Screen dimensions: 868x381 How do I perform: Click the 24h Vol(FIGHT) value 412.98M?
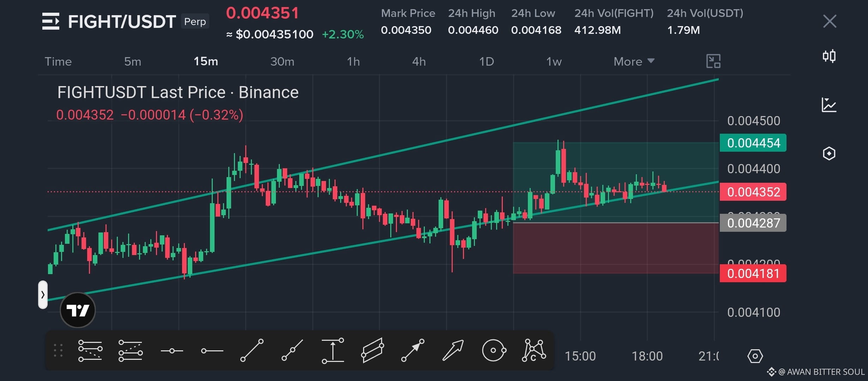click(598, 30)
